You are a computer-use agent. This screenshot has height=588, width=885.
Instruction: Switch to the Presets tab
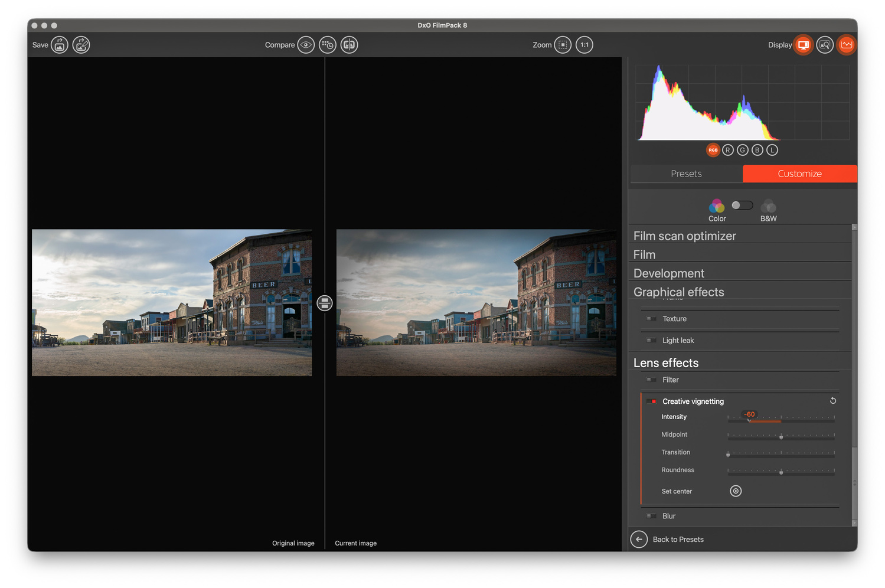pos(686,174)
